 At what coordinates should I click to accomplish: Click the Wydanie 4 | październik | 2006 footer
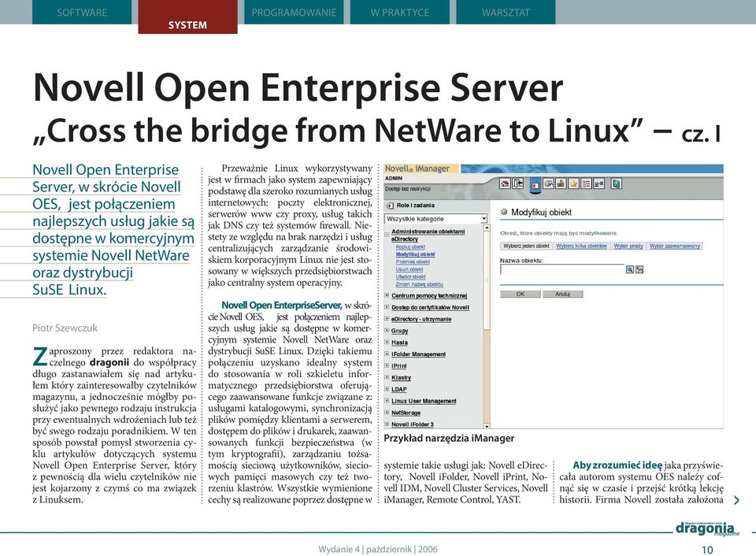click(x=377, y=549)
